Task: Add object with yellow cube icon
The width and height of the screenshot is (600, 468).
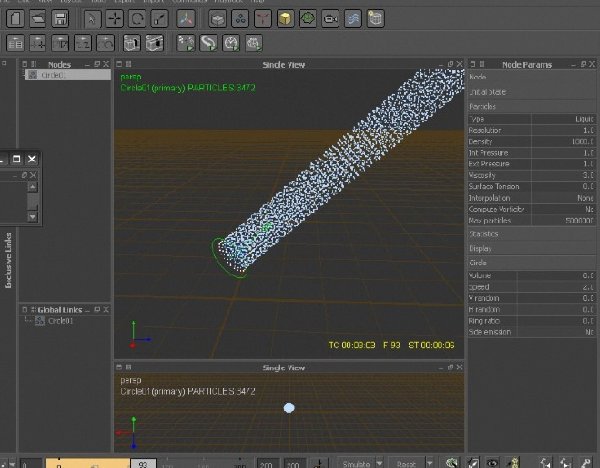Action: [285, 18]
